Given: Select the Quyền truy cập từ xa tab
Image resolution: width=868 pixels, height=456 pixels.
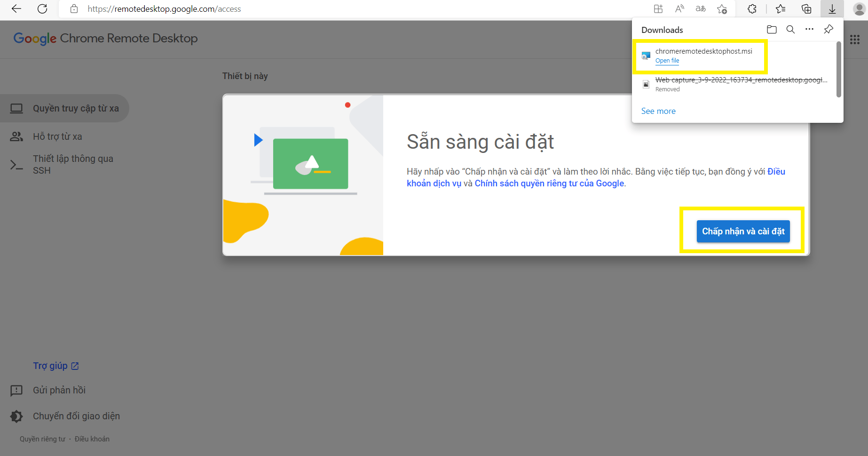Looking at the screenshot, I should pos(64,108).
